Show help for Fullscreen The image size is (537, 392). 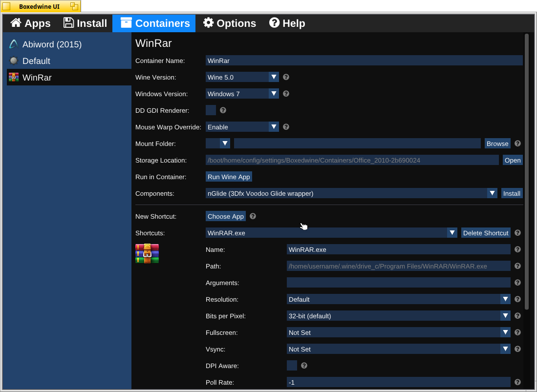pyautogui.click(x=517, y=332)
